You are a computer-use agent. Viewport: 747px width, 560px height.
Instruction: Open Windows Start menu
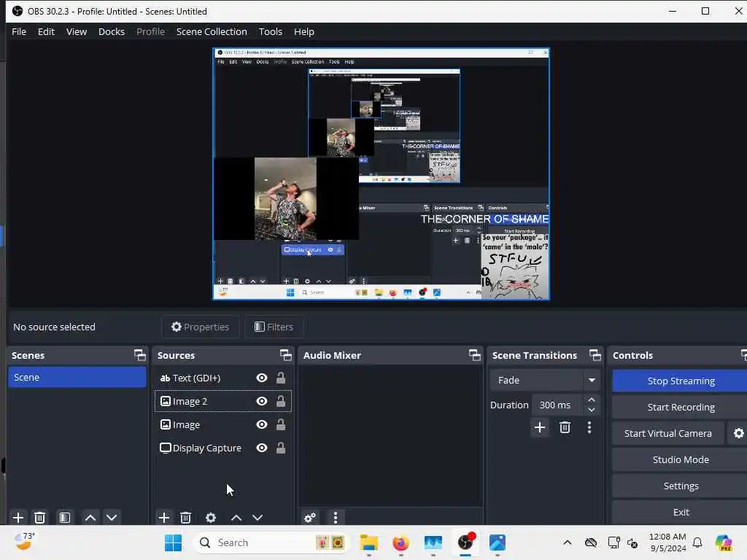coord(173,542)
